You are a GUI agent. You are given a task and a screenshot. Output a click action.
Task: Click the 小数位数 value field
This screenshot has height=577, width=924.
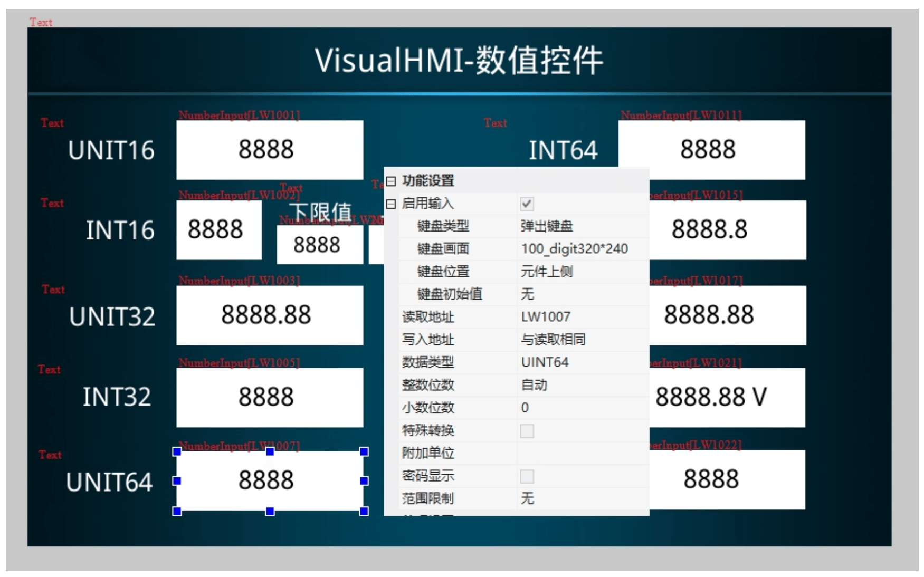pos(580,408)
